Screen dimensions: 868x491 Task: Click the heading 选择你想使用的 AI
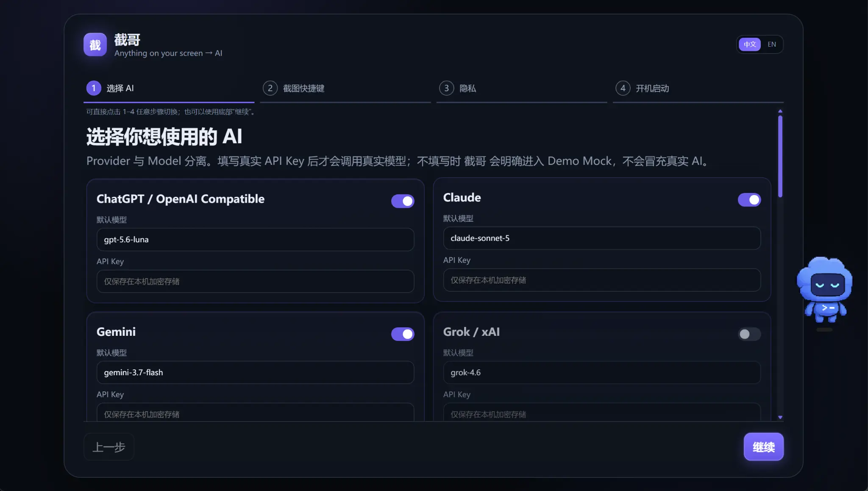pos(164,137)
